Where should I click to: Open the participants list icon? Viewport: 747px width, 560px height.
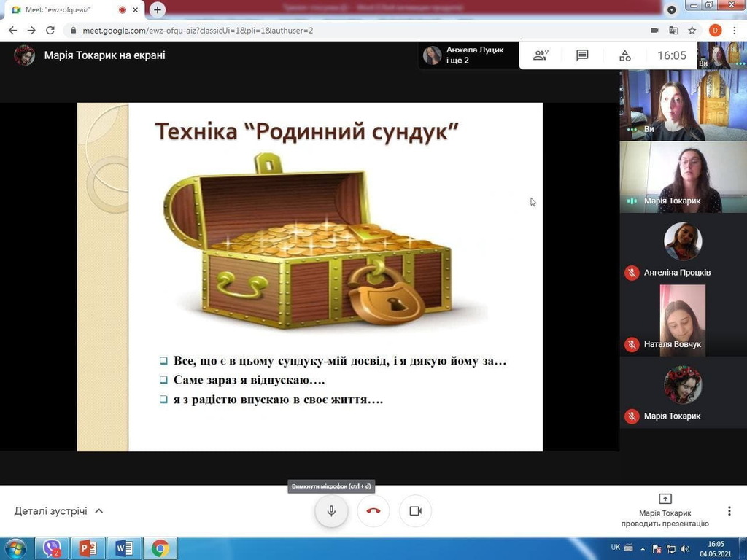tap(541, 55)
